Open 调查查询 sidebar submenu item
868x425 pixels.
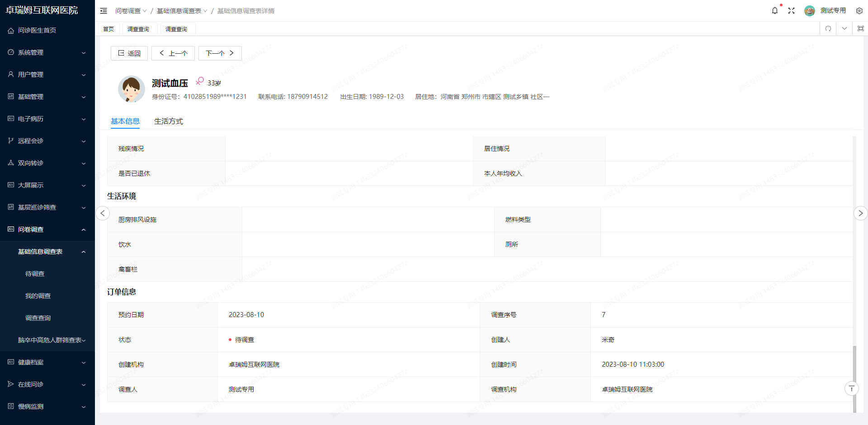coord(47,318)
